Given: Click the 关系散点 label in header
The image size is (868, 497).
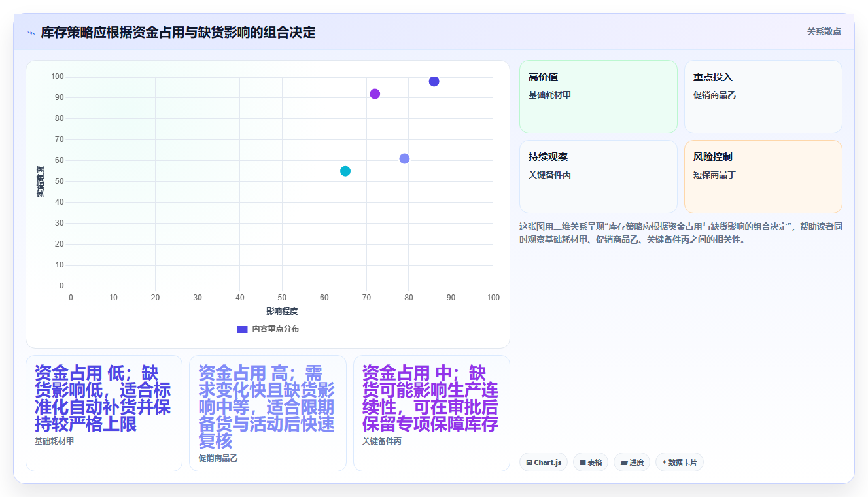Looking at the screenshot, I should tap(824, 31).
